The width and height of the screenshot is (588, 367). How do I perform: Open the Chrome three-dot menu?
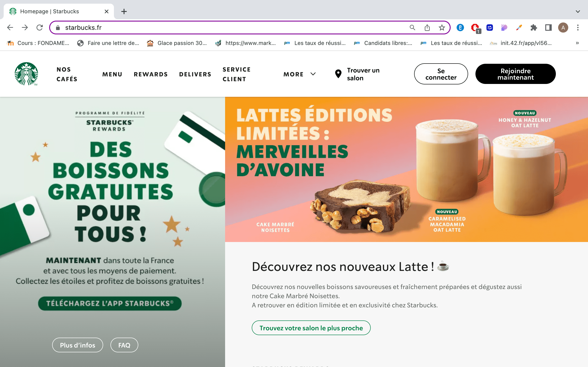point(578,28)
